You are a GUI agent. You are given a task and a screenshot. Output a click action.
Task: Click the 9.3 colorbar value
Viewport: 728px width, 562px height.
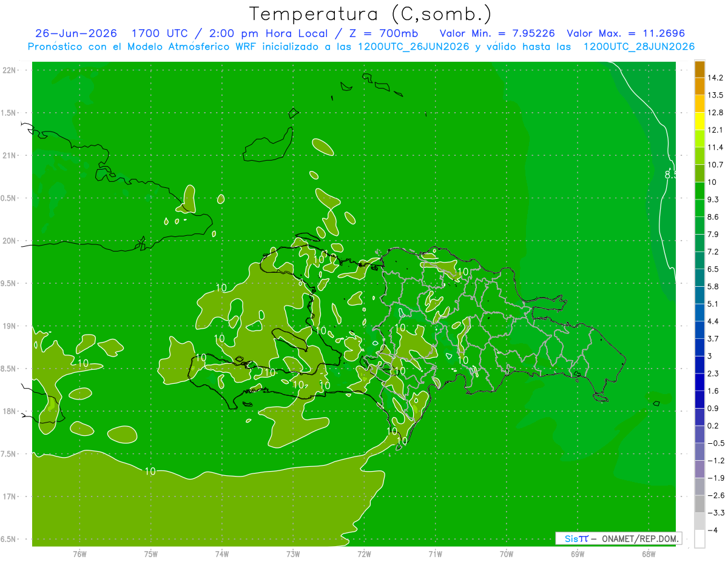click(x=713, y=199)
